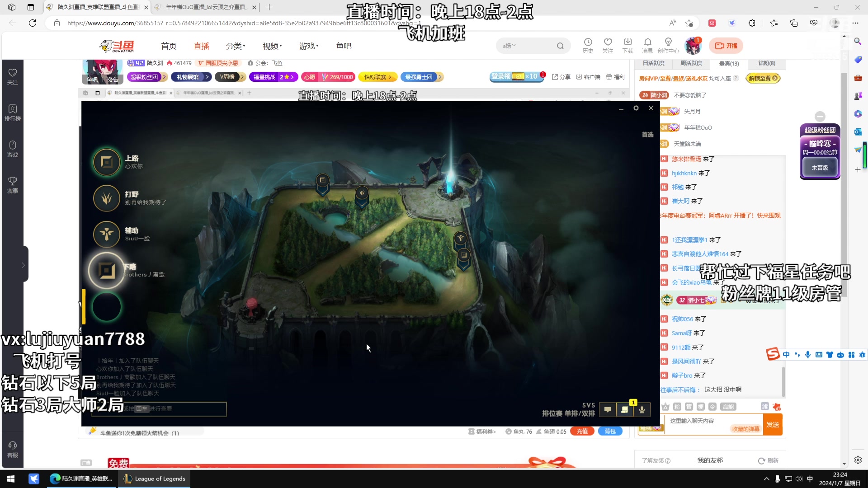Click the 解锁至尊 button
Viewport: 868px width, 488px height.
(763, 78)
